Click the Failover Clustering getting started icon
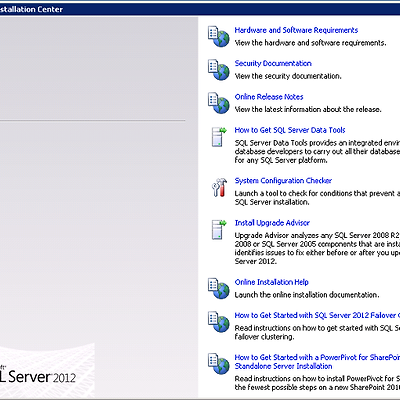The image size is (400, 400). [x=219, y=322]
